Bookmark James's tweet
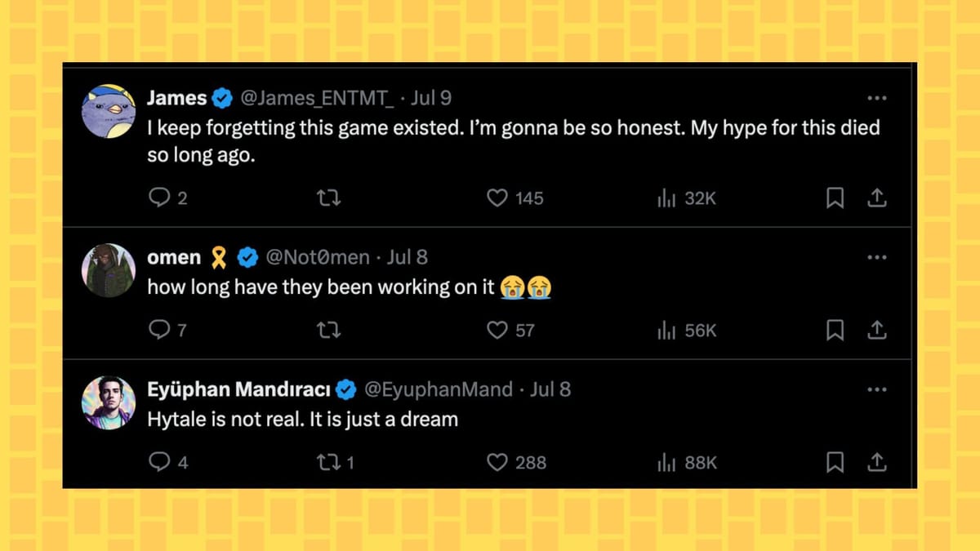This screenshot has width=980, height=551. (835, 198)
